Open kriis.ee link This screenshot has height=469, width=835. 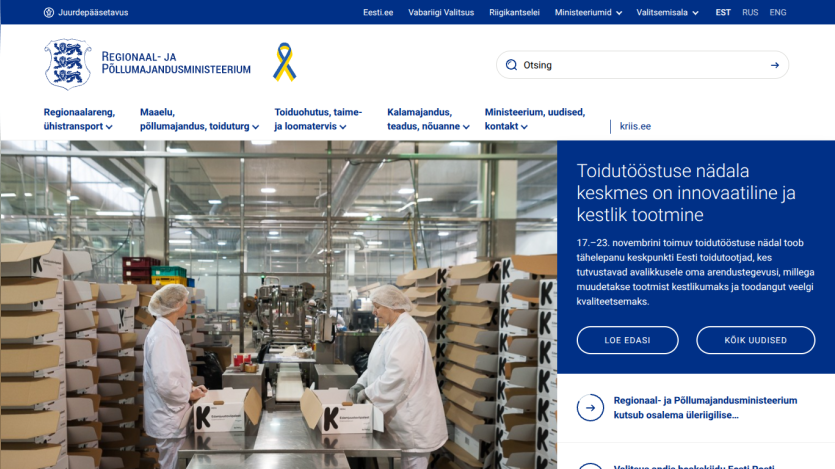[x=635, y=126]
